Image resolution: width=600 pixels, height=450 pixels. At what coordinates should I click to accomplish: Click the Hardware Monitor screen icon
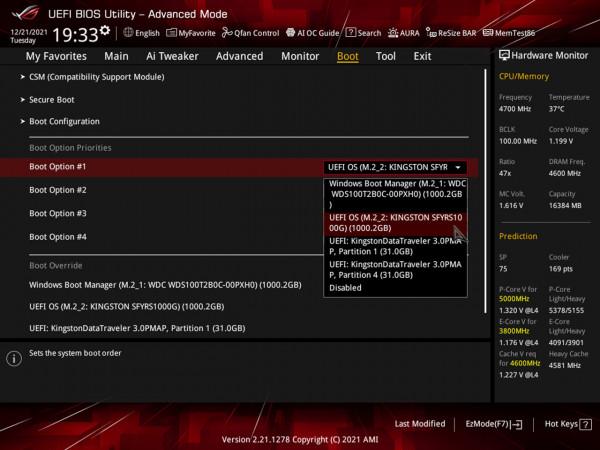coord(504,55)
